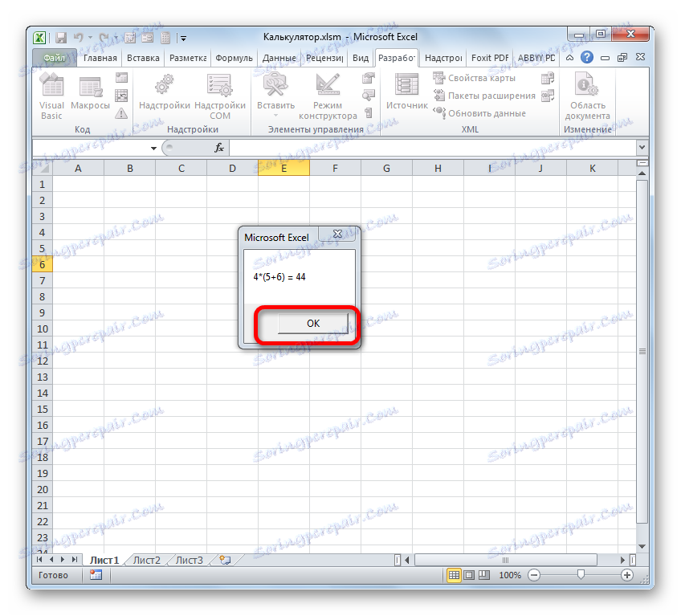Image resolution: width=681 pixels, height=616 pixels.
Task: Select column header G
Action: coord(386,168)
